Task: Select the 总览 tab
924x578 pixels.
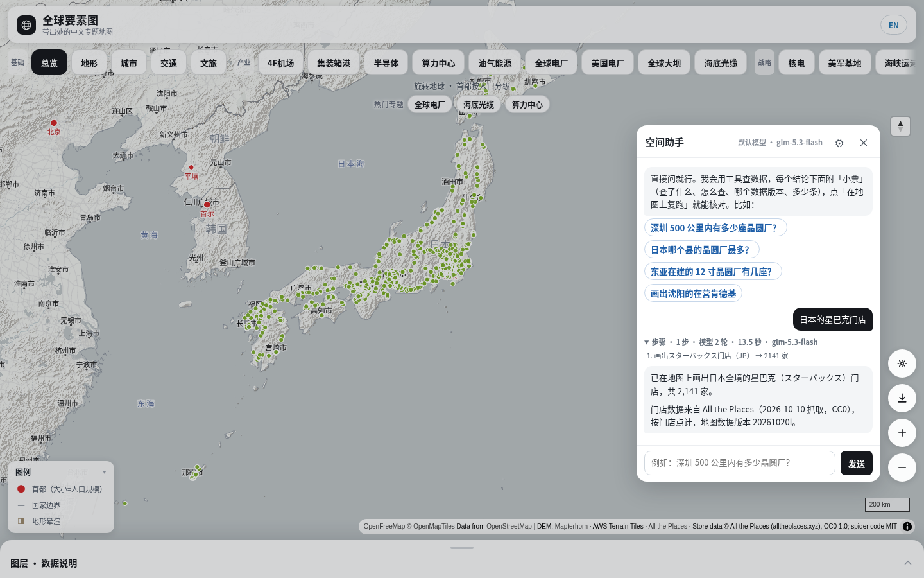Action: pyautogui.click(x=49, y=63)
